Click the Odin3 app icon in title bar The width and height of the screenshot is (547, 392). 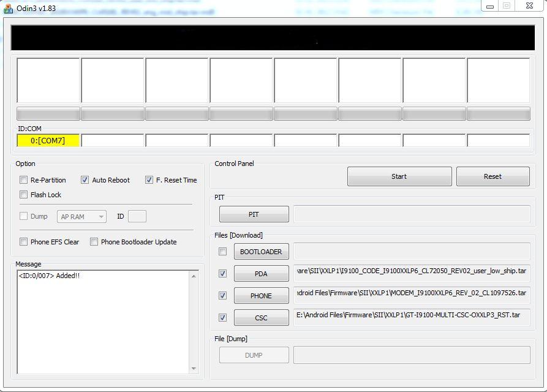pos(8,9)
